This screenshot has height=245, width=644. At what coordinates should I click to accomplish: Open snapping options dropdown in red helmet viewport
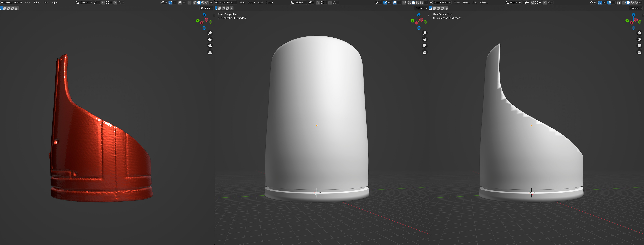click(109, 3)
